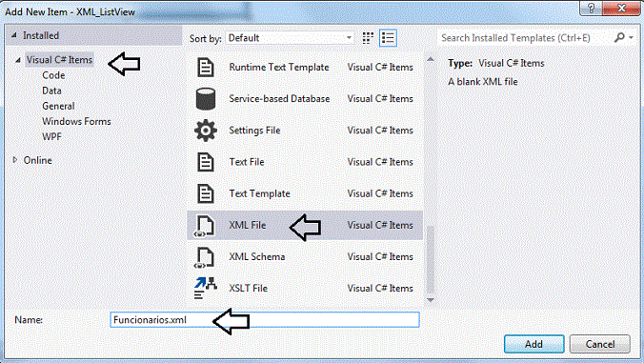Click the template list scroll up arrow
The image size is (644, 363).
point(431,59)
